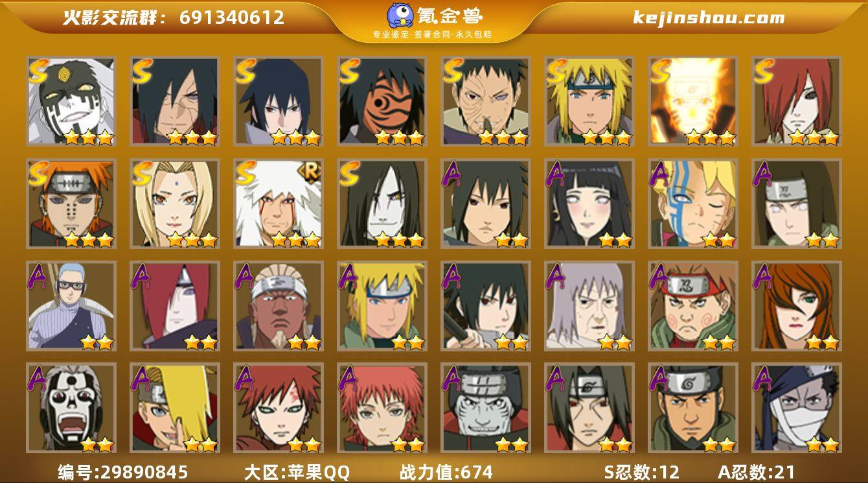Click the group number 691340612
This screenshot has width=868, height=483.
[x=232, y=18]
